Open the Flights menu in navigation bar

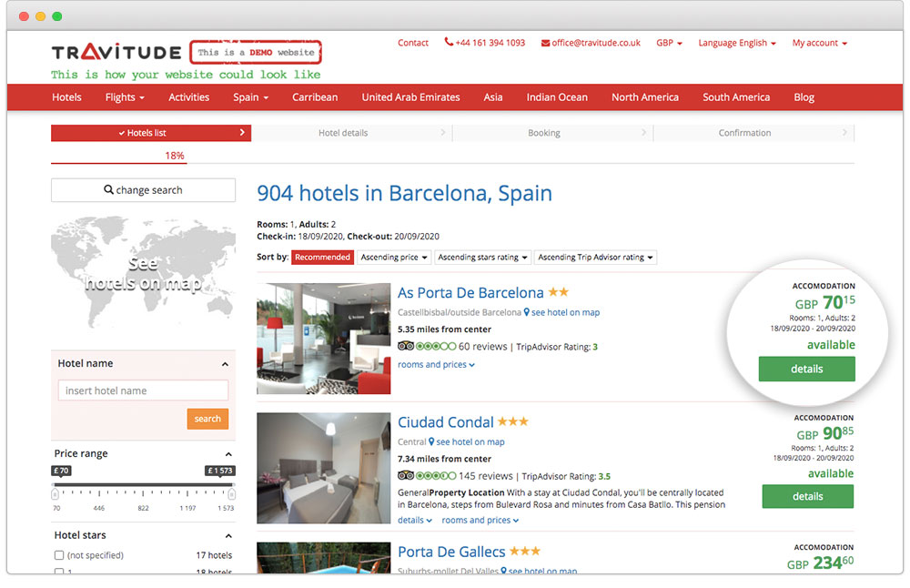click(125, 97)
